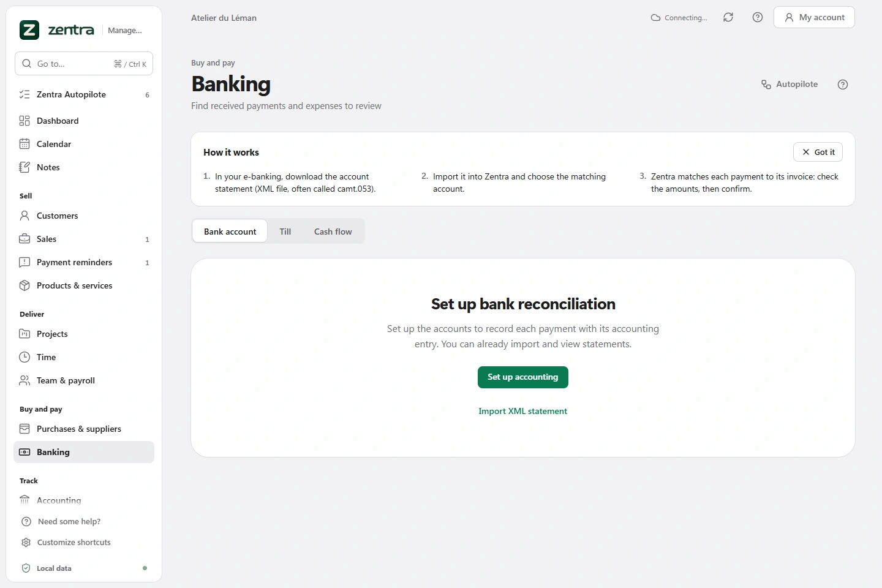The width and height of the screenshot is (882, 588).
Task: Open the Projects section
Action: (x=84, y=334)
